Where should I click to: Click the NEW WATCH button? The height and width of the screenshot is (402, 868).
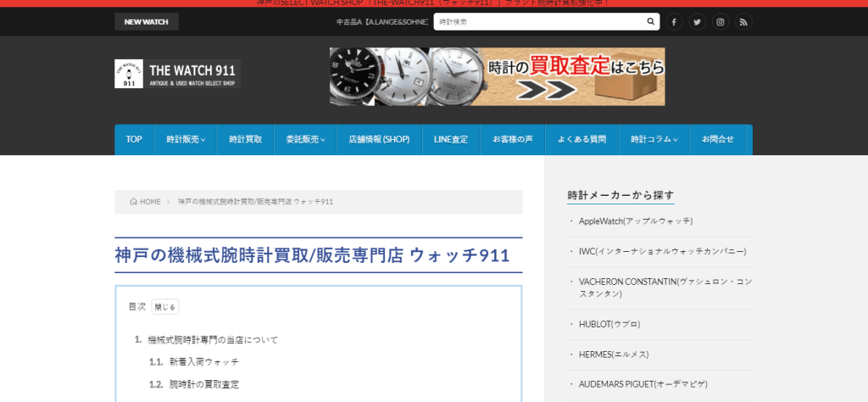(146, 22)
